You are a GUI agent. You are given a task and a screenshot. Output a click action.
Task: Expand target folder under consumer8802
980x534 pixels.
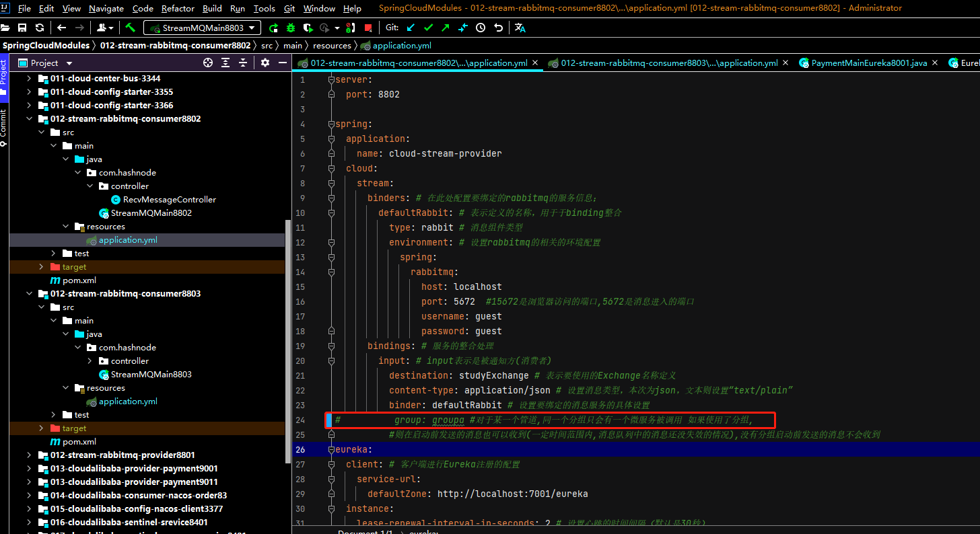click(x=40, y=266)
